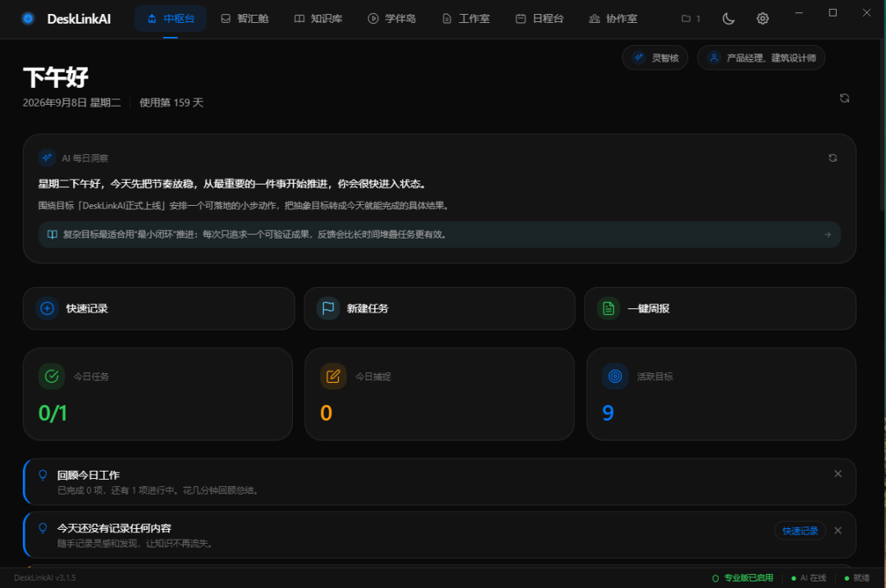Viewport: 886px width, 588px height.
Task: Minimize the DeskLinkAI window
Action: pos(798,12)
